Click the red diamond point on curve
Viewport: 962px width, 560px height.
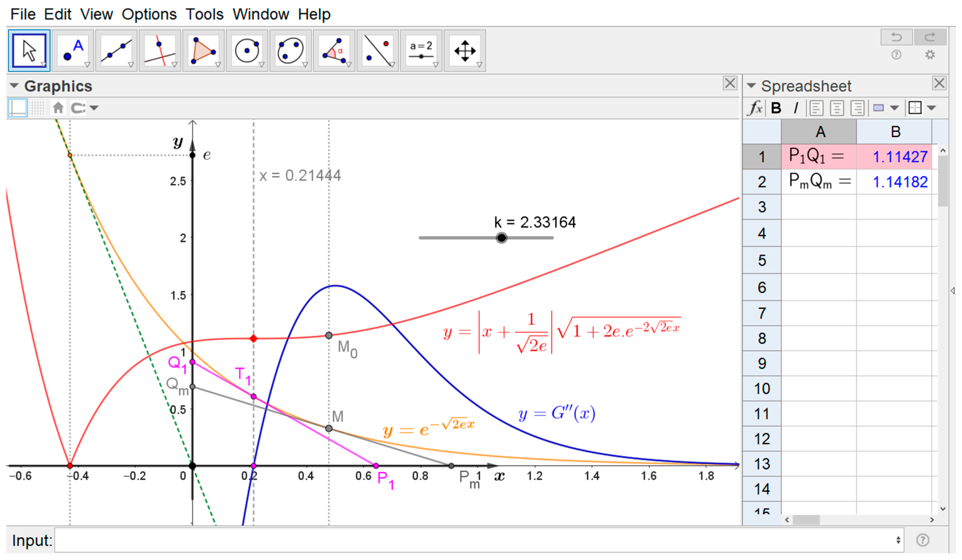(254, 338)
